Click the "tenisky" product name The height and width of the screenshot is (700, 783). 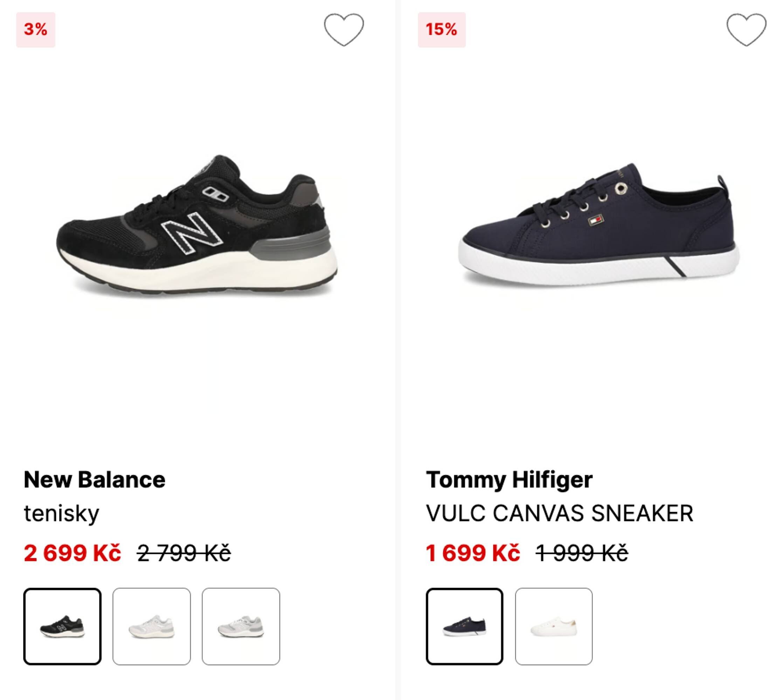62,513
